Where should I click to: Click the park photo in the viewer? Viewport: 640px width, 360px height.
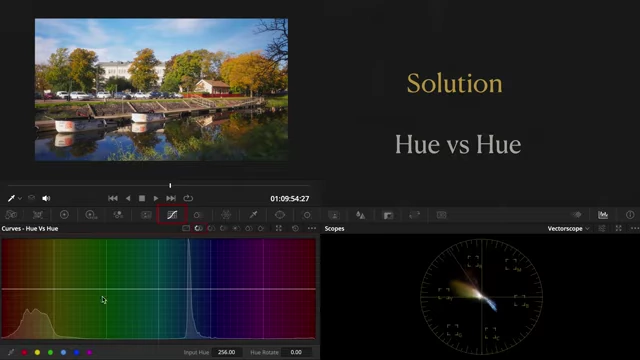pyautogui.click(x=161, y=89)
